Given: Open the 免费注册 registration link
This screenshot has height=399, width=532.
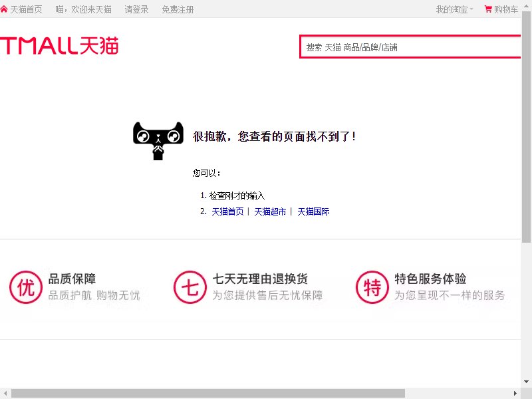Looking at the screenshot, I should [178, 9].
